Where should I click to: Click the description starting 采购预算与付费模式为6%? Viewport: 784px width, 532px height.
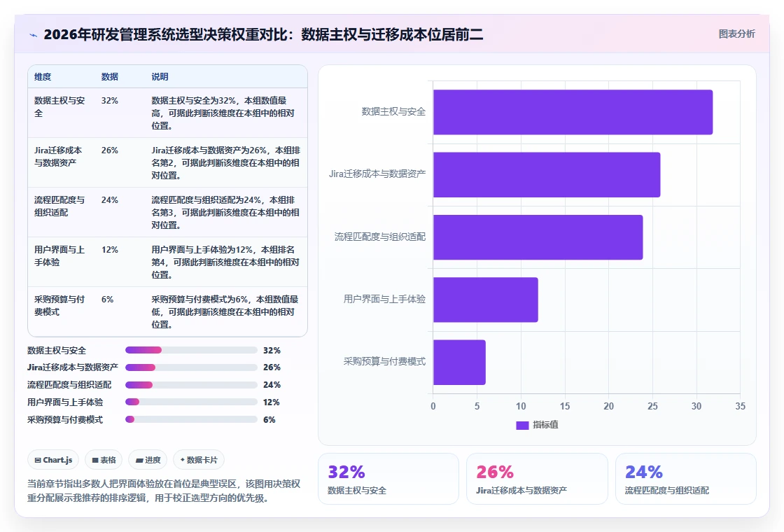(x=225, y=311)
